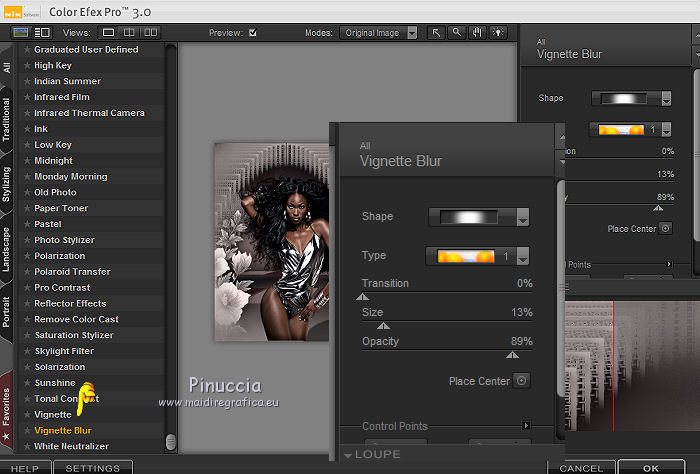Image resolution: width=700 pixels, height=474 pixels.
Task: Toggle the Preview checkbox
Action: [x=253, y=33]
